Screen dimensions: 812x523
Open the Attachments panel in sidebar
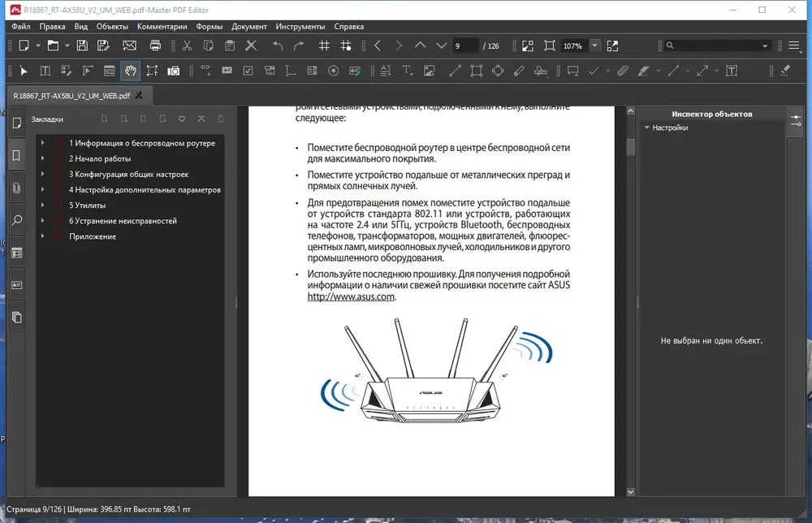[16, 188]
